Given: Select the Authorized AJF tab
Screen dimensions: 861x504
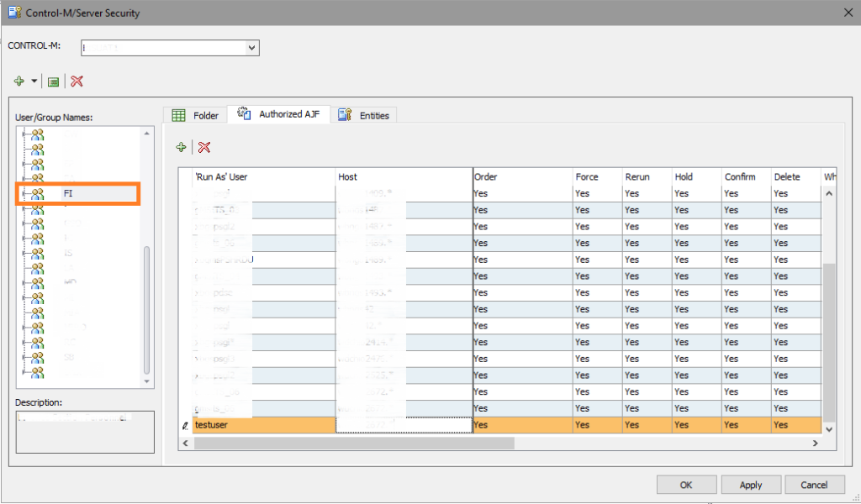Looking at the screenshot, I should pos(278,114).
